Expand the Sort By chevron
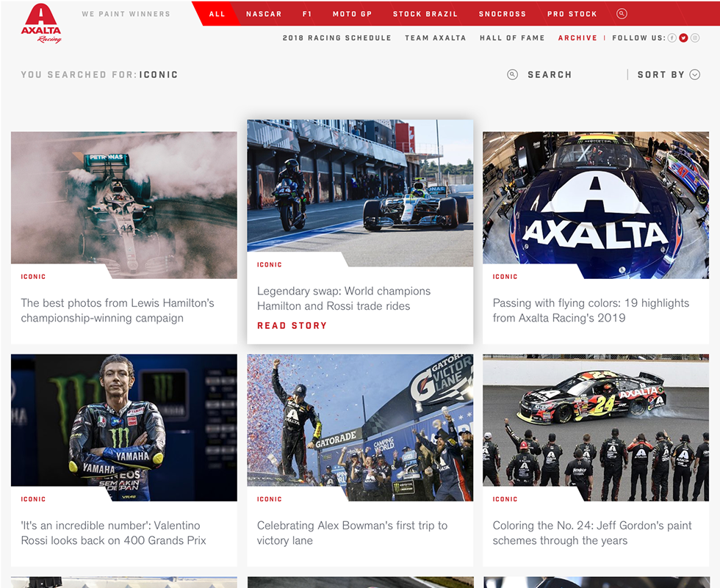Image resolution: width=720 pixels, height=588 pixels. click(x=695, y=74)
